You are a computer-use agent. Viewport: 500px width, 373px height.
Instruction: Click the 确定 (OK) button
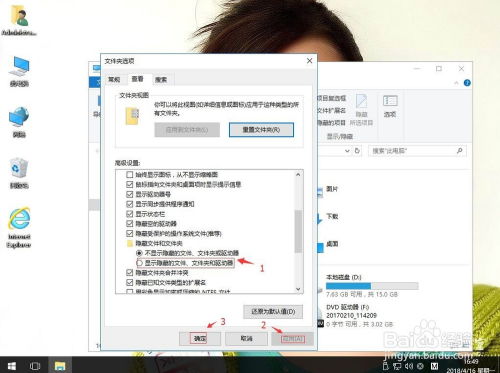tap(200, 339)
